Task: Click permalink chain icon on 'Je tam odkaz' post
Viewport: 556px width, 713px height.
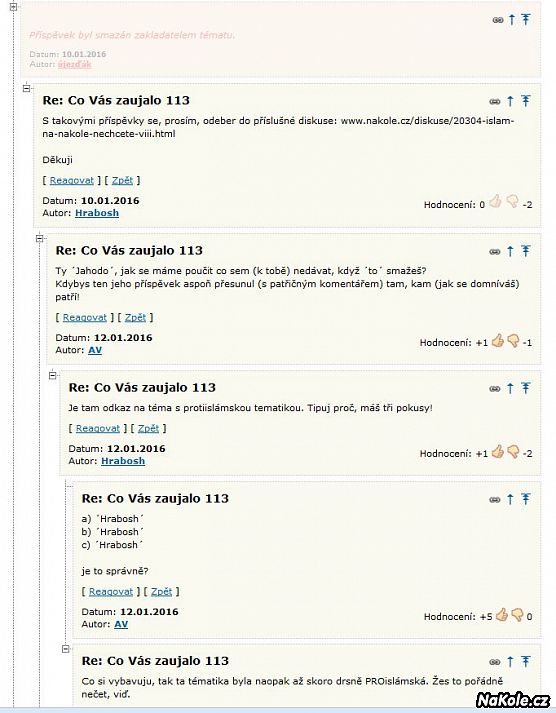Action: click(x=495, y=389)
